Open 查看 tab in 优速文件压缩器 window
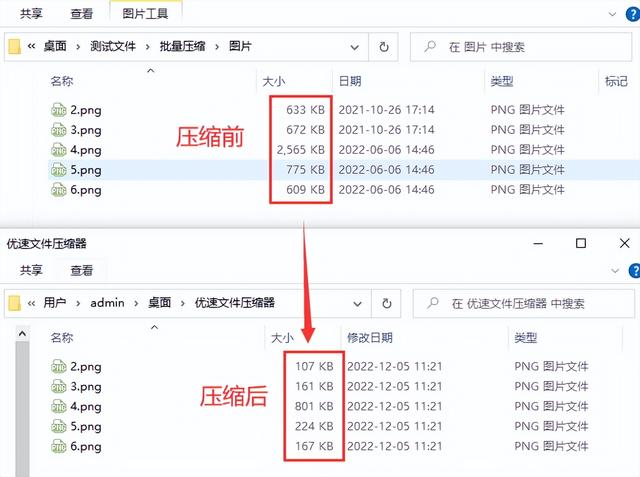Screen dimensions: 640x477 [82, 270]
